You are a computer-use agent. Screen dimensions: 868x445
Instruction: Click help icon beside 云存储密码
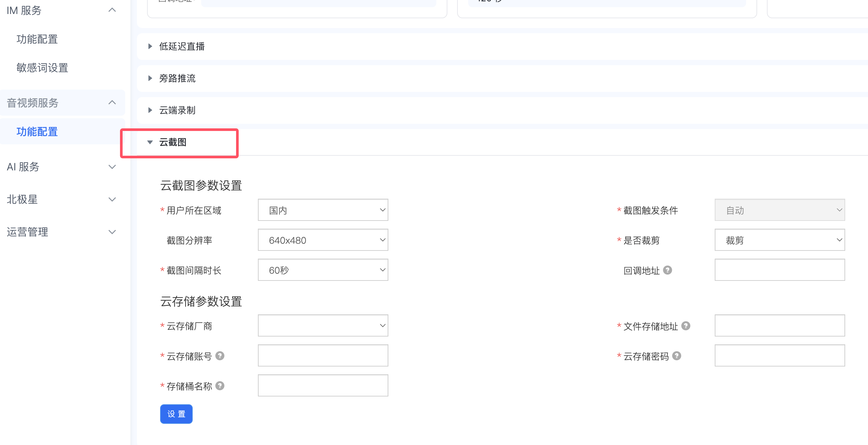click(677, 355)
